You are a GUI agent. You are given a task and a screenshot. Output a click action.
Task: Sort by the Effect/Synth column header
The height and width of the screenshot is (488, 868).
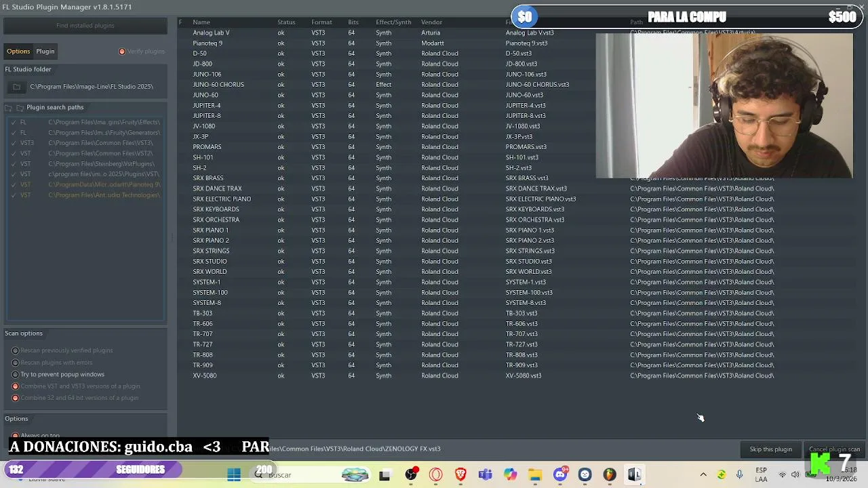coord(393,22)
